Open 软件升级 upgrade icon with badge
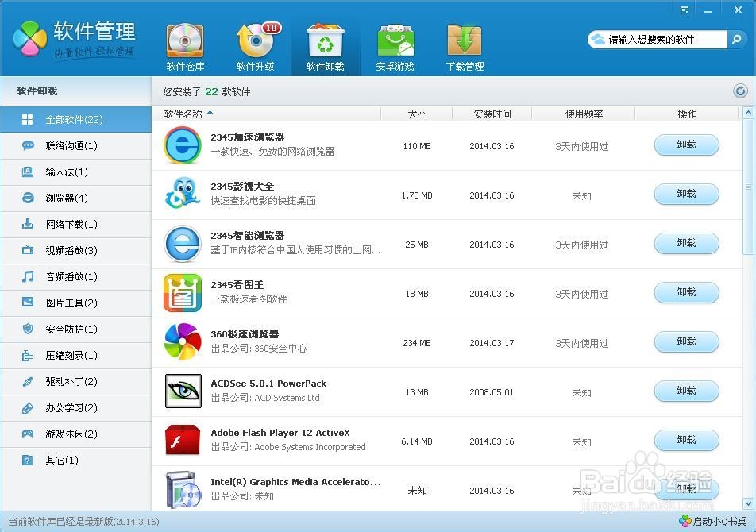 256,47
